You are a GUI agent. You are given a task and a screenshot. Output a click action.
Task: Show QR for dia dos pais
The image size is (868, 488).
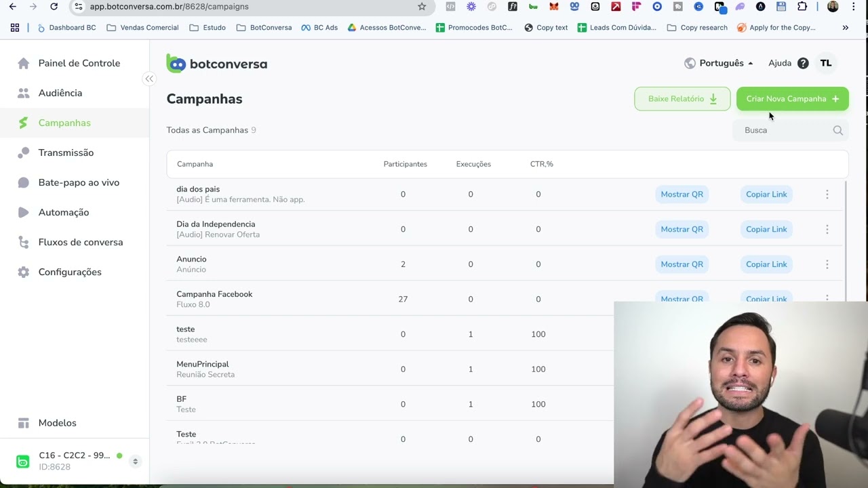pos(682,195)
